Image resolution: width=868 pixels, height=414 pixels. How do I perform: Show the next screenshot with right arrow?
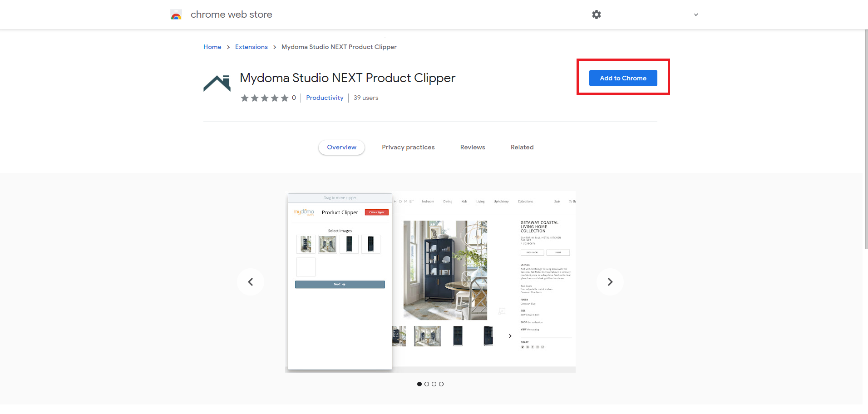click(x=610, y=282)
